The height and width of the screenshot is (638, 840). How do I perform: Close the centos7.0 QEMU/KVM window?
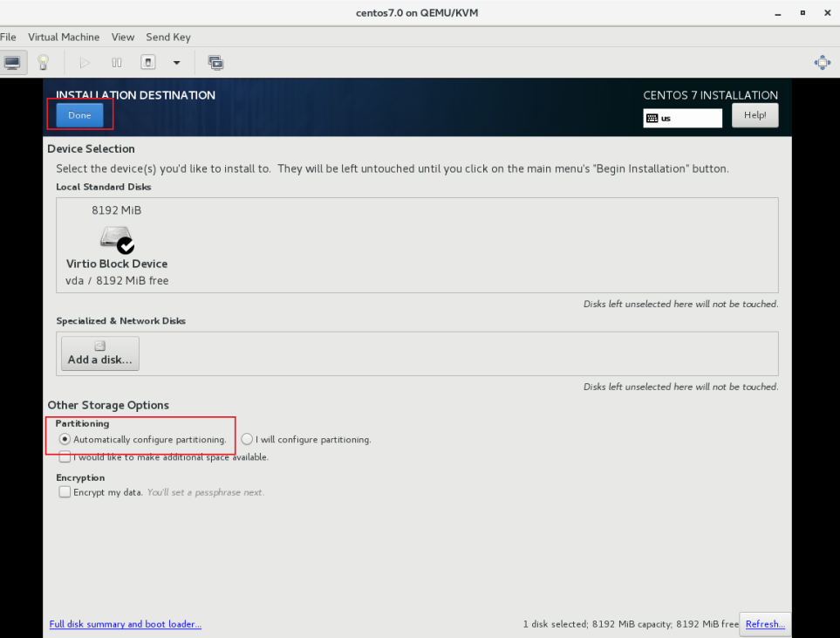[x=827, y=13]
